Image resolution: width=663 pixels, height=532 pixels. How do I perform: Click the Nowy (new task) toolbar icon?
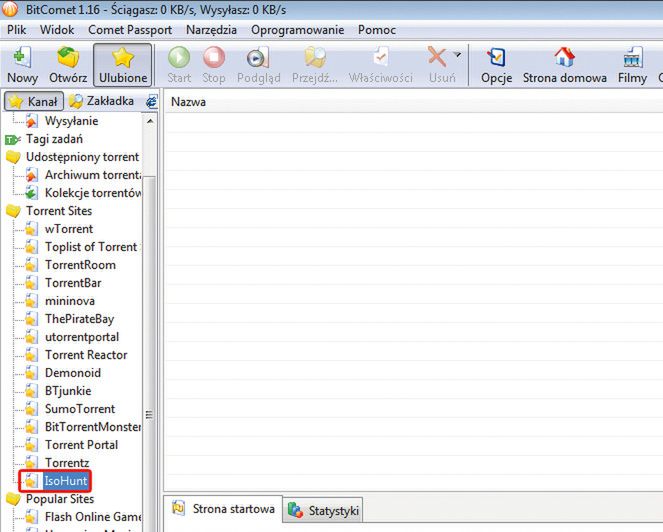point(22,58)
